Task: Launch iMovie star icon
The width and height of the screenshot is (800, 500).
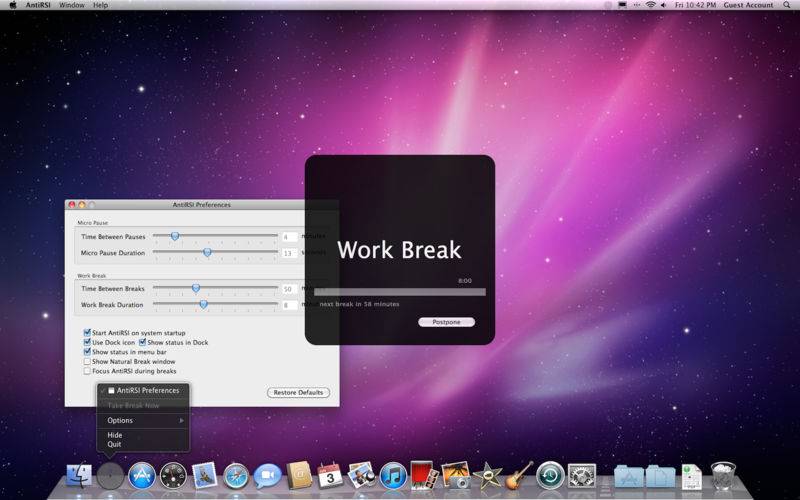Action: pos(487,476)
